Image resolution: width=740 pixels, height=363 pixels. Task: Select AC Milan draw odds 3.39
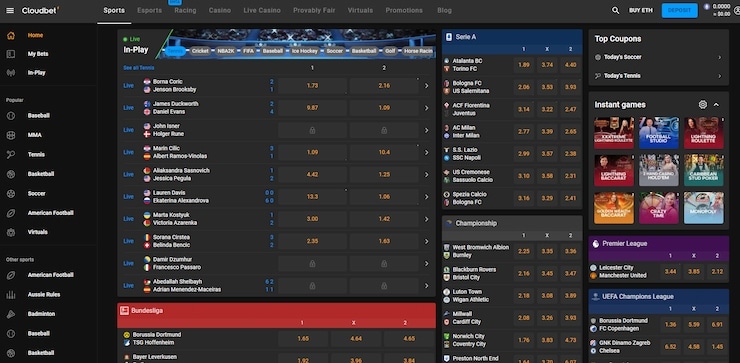tap(547, 132)
